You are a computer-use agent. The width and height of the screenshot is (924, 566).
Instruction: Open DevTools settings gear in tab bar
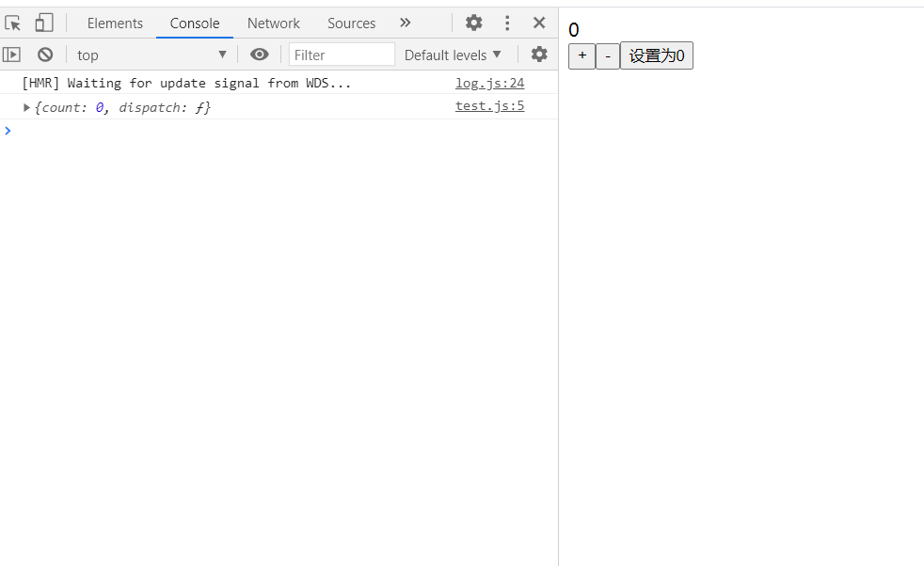point(474,23)
